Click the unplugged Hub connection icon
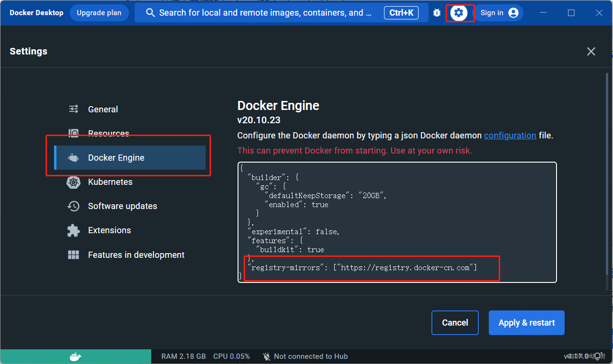The width and height of the screenshot is (613, 364). click(x=266, y=356)
